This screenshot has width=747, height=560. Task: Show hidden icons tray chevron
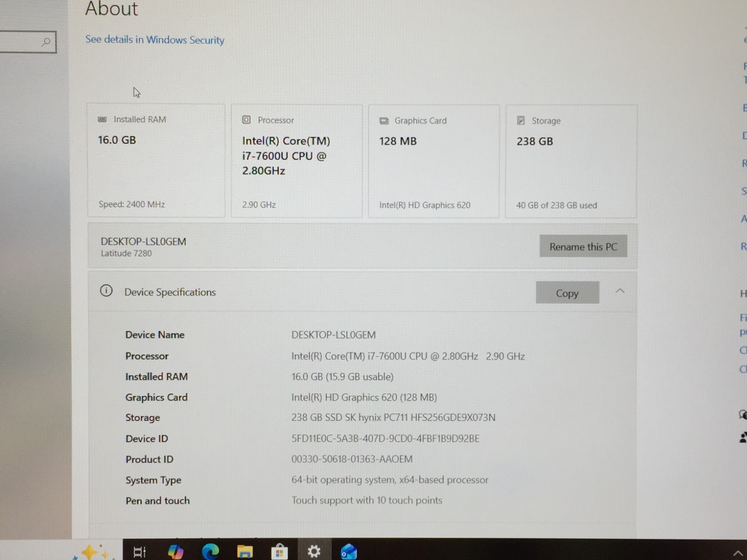click(738, 553)
